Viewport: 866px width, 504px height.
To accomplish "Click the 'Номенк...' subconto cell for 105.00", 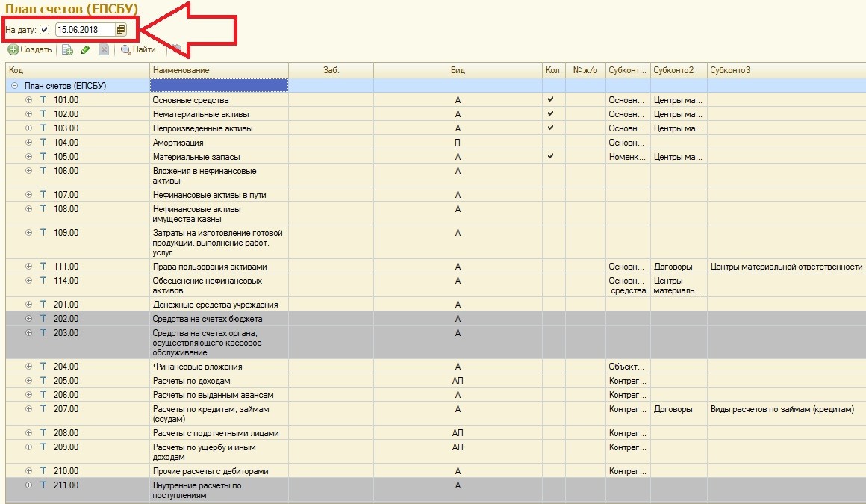I will pos(627,156).
